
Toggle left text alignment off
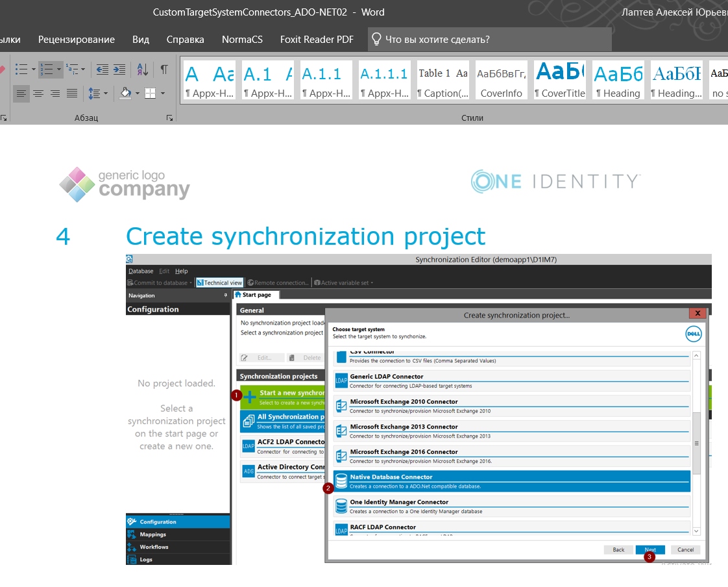point(21,92)
